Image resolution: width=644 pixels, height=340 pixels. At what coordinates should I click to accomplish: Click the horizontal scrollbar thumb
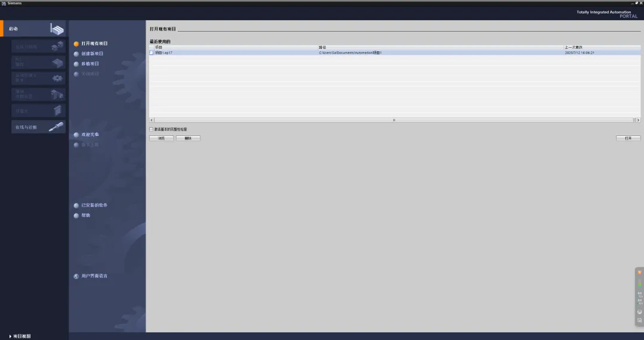click(x=394, y=120)
